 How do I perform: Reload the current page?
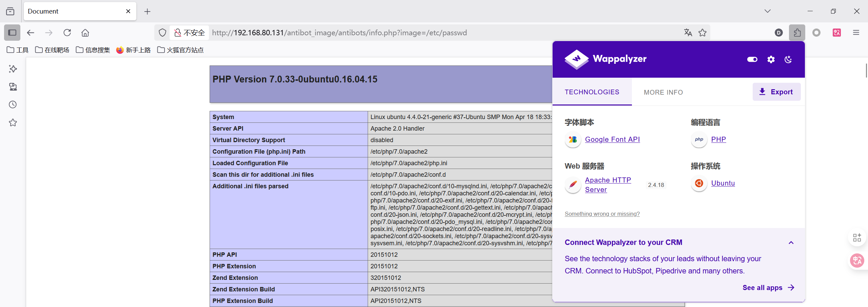[x=67, y=33]
